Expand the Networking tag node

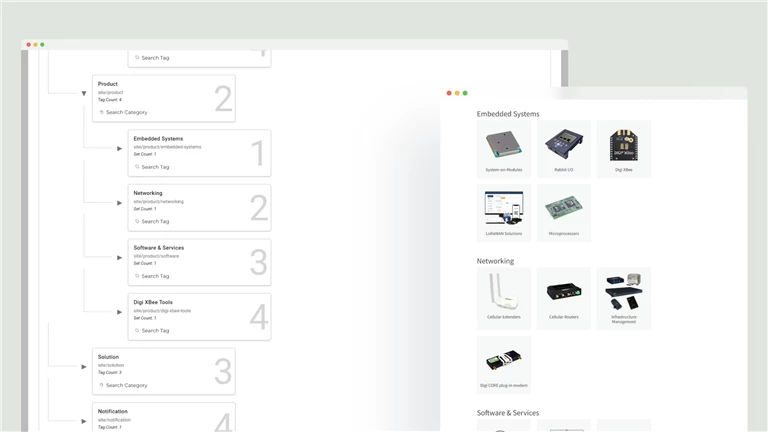(120, 203)
